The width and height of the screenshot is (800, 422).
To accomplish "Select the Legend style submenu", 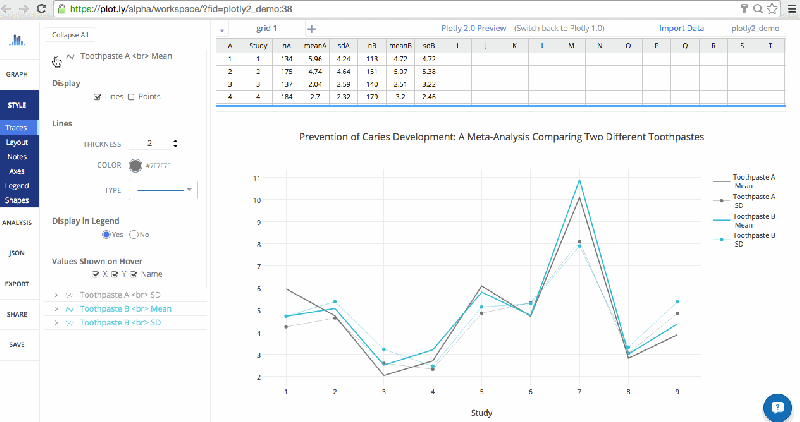I will click(x=17, y=186).
